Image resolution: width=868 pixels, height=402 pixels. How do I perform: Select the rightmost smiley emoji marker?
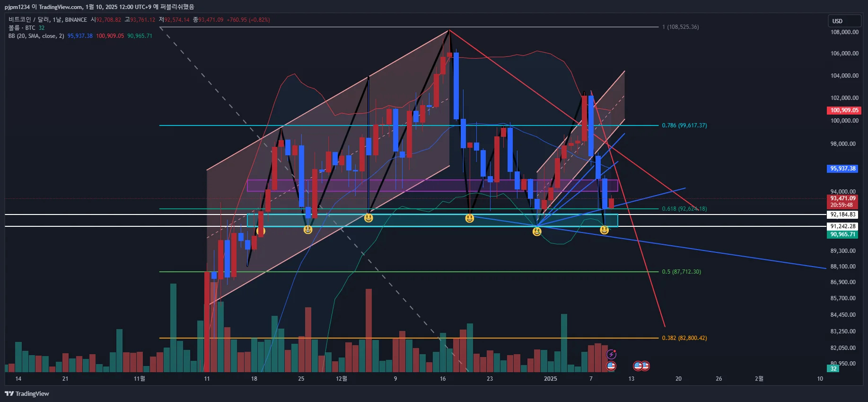604,230
